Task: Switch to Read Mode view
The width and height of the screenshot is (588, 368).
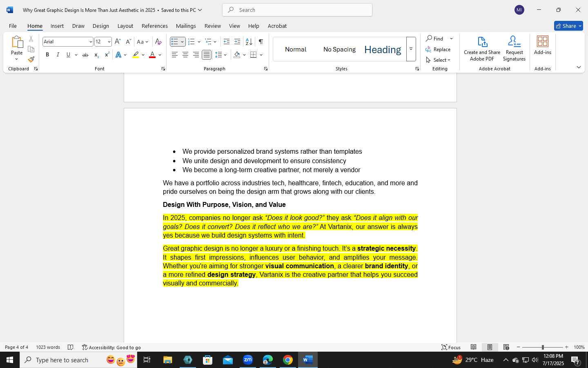Action: (473, 347)
